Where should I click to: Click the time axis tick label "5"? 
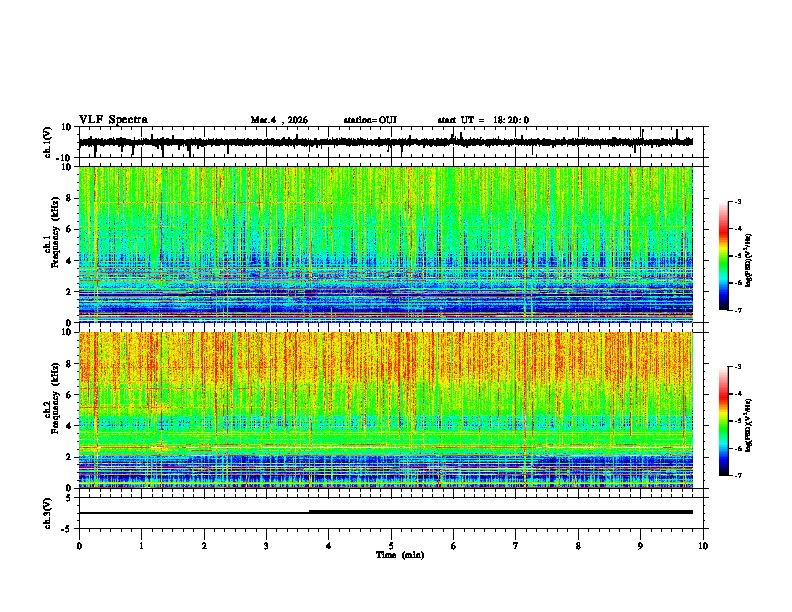[x=391, y=546]
